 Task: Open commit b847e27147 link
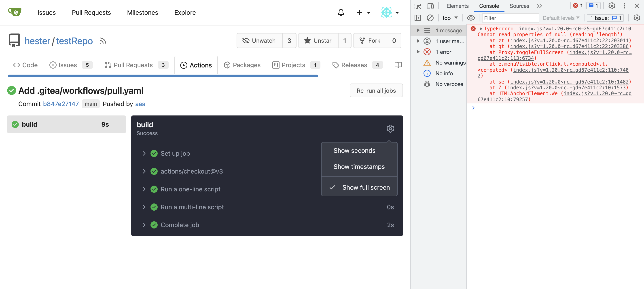pos(61,104)
